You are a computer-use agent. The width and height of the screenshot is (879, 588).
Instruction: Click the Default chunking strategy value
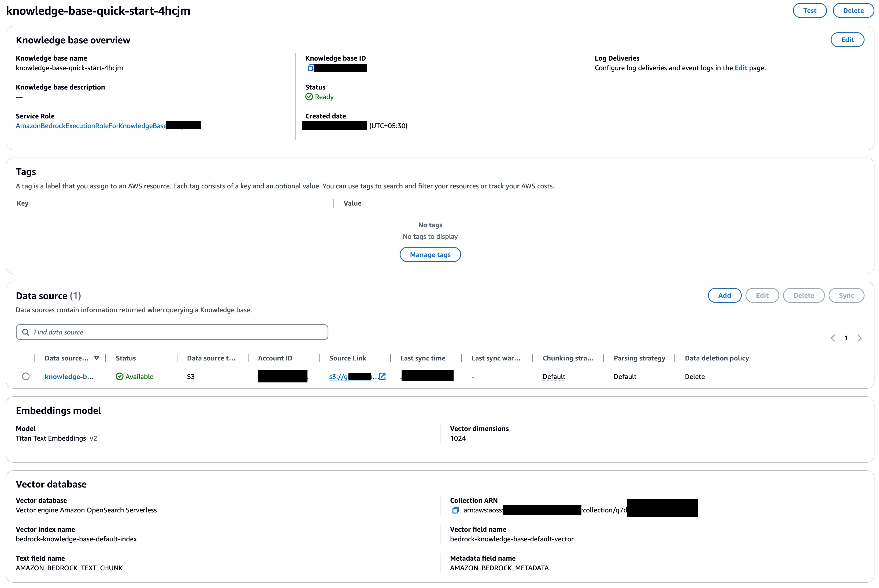click(554, 377)
